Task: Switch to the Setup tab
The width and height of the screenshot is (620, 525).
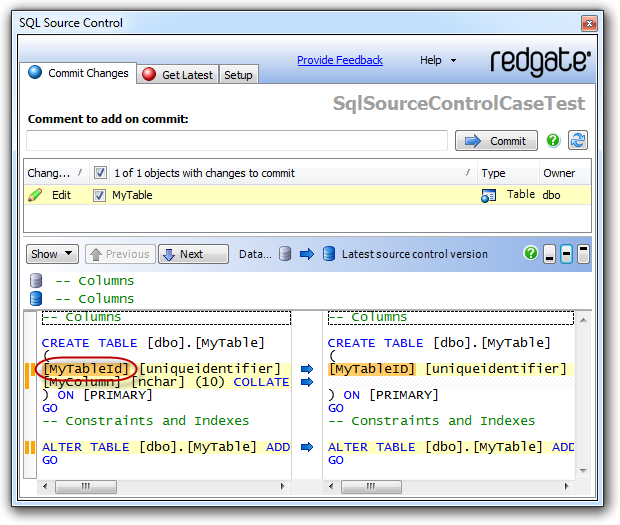Action: (238, 75)
